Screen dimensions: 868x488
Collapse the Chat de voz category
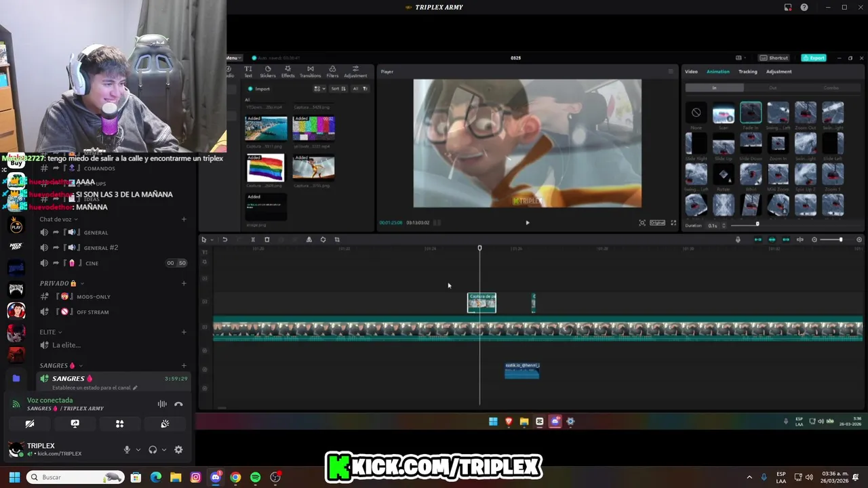pyautogui.click(x=58, y=220)
